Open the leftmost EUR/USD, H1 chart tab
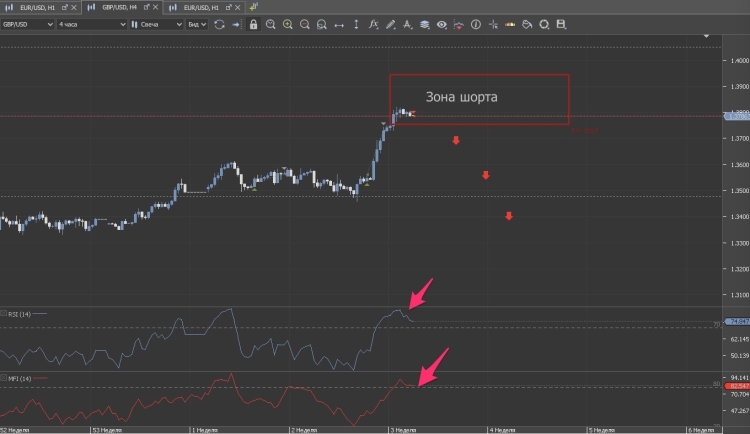 pyautogui.click(x=37, y=8)
